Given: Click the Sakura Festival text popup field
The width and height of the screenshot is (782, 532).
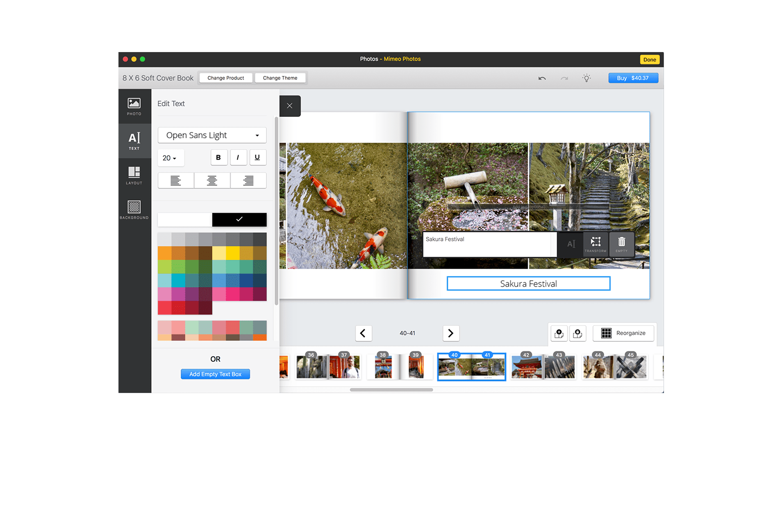Looking at the screenshot, I should (x=490, y=245).
